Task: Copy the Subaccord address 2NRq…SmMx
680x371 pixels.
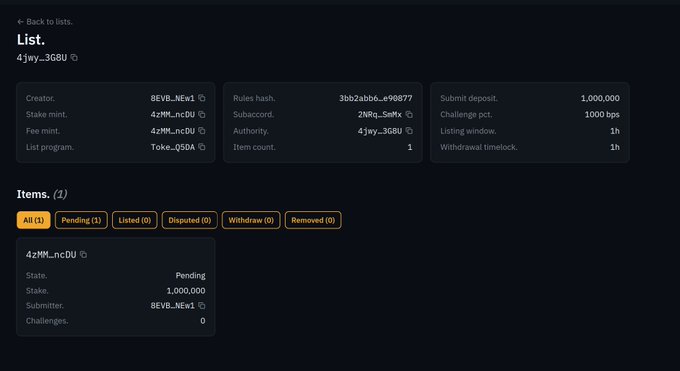Action: [x=409, y=115]
